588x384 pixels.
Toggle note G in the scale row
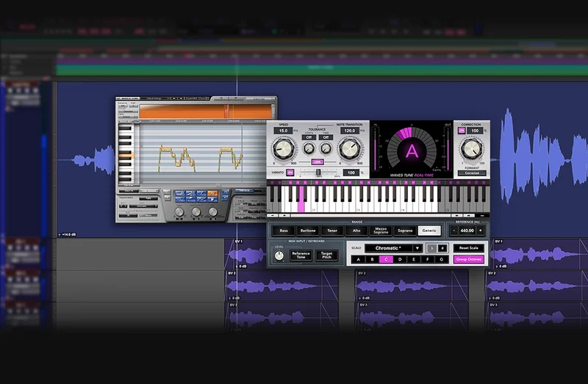[442, 259]
